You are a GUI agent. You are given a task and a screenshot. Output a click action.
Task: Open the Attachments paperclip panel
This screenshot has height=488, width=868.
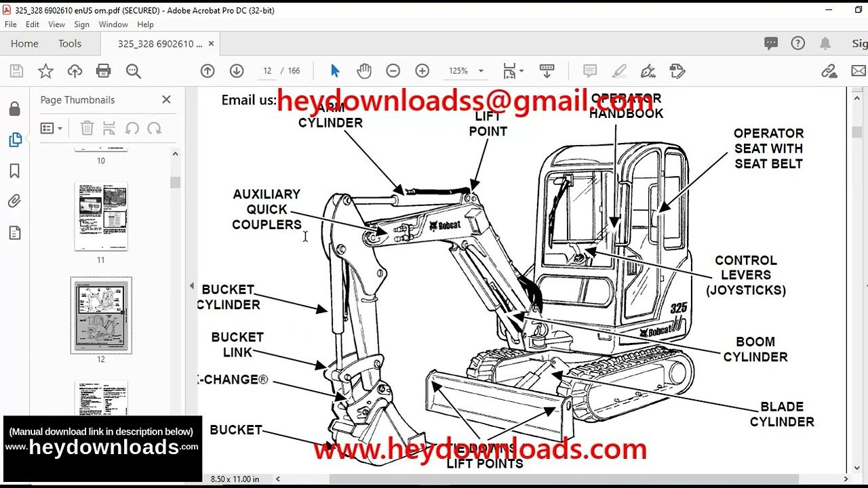click(14, 201)
